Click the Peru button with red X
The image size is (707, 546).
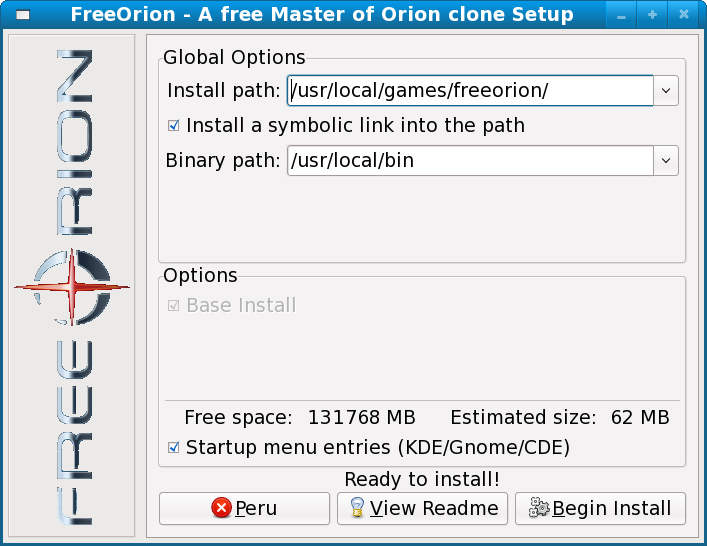pyautogui.click(x=244, y=508)
